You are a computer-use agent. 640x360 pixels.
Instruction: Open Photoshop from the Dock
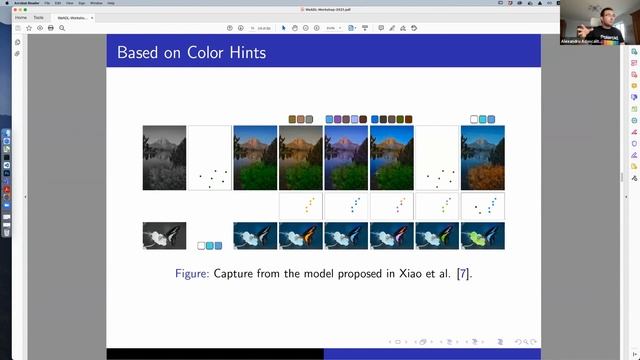7,173
